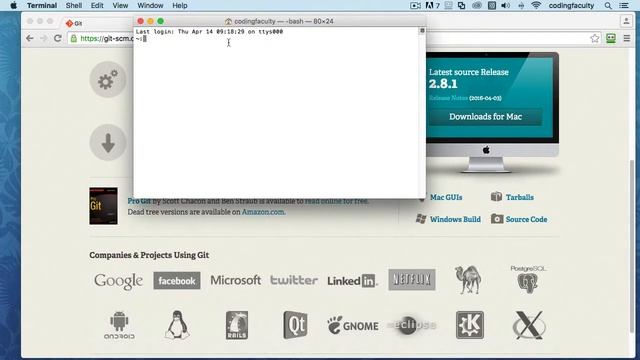Click the Tarballs box icon

point(496,197)
